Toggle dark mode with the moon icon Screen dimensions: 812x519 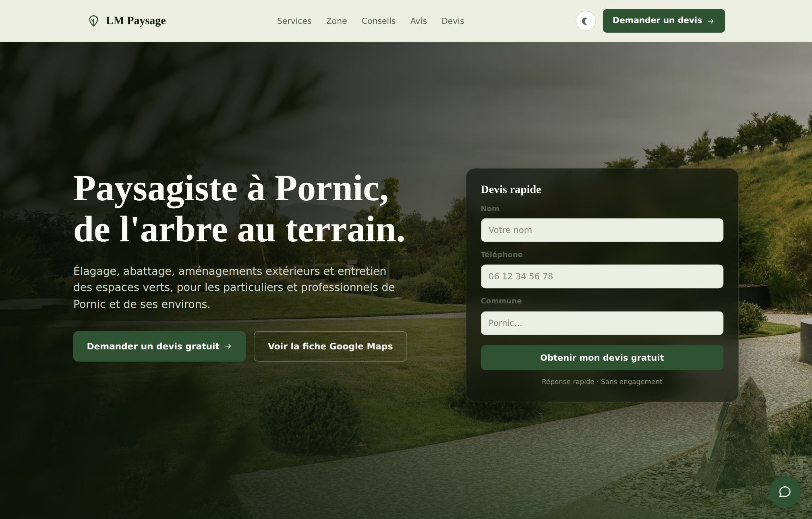click(x=585, y=21)
